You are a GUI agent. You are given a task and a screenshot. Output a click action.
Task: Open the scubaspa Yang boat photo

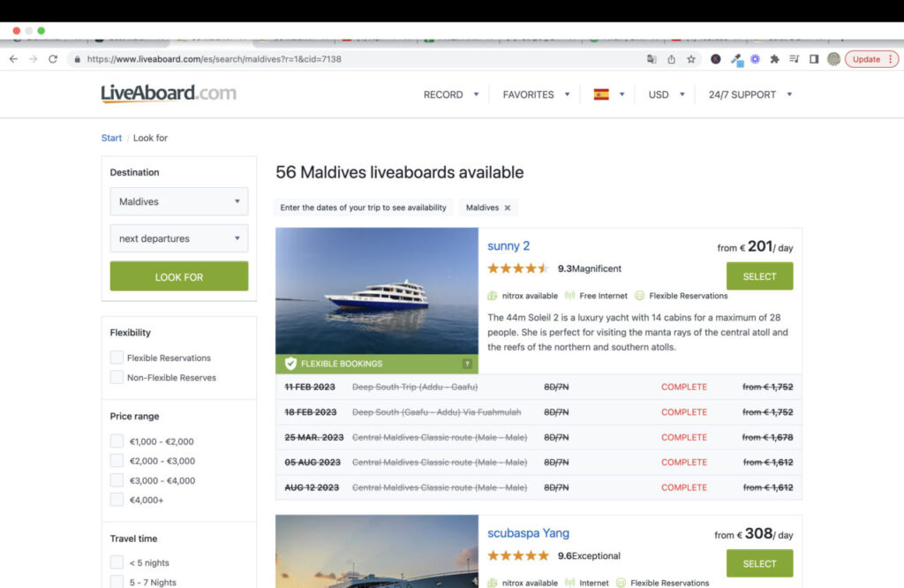[x=377, y=552]
